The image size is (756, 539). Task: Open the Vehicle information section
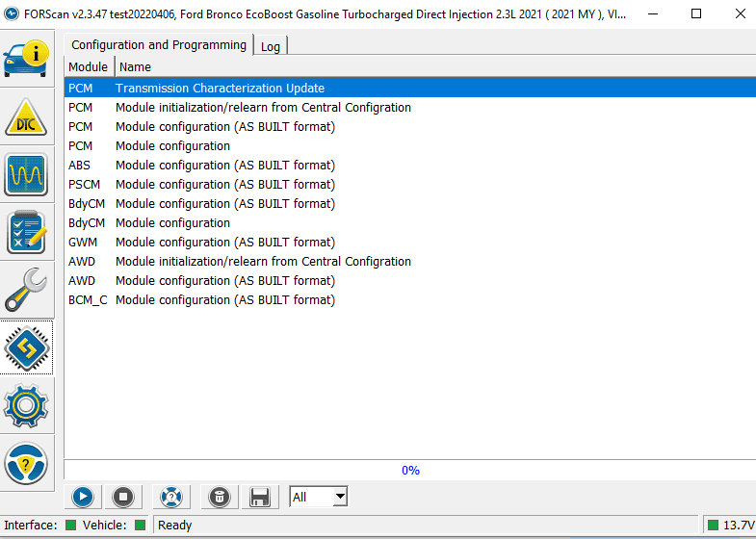[x=27, y=59]
